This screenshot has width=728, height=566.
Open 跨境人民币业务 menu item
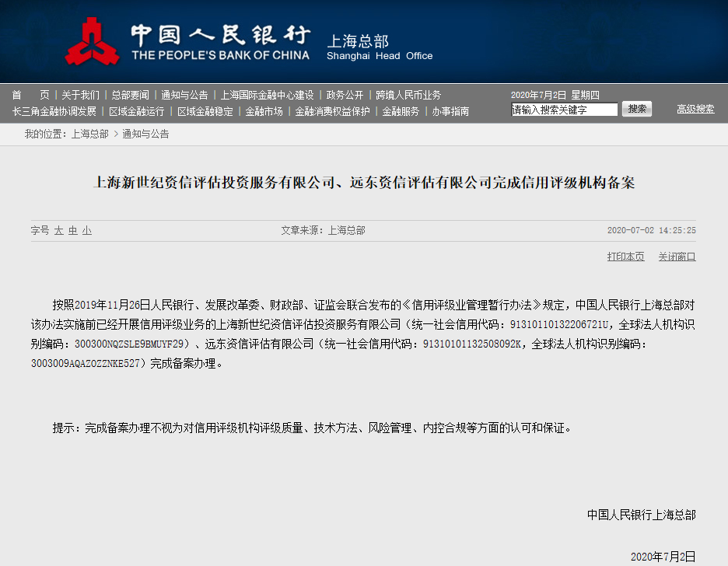408,95
